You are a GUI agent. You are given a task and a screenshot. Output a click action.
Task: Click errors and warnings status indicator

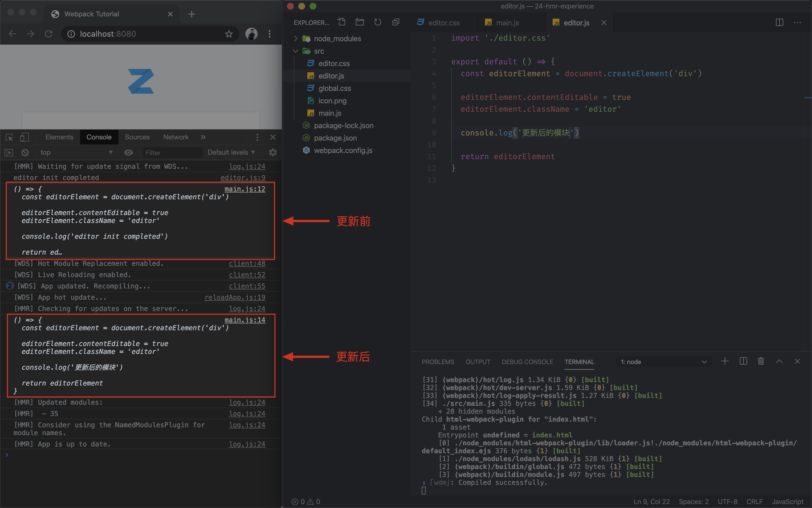306,502
